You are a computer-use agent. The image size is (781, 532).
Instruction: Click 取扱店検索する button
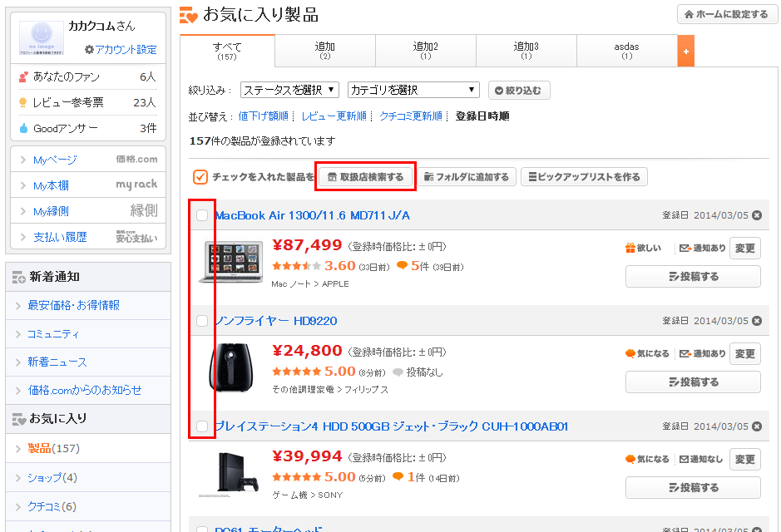pos(366,177)
